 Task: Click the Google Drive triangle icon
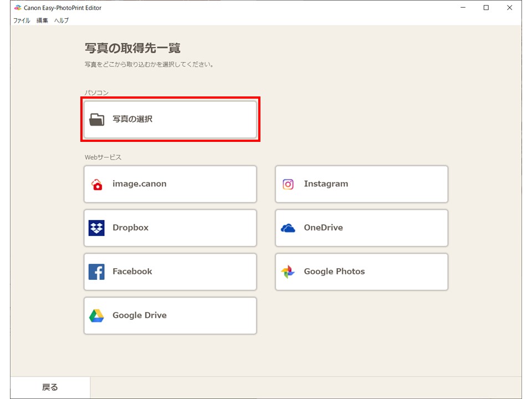click(x=96, y=315)
